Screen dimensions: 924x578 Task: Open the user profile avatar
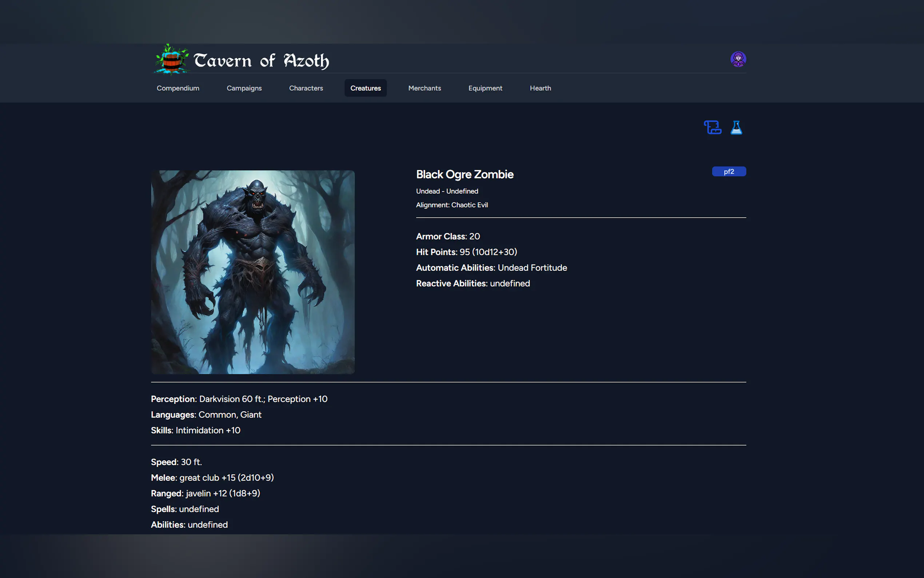[x=738, y=59]
